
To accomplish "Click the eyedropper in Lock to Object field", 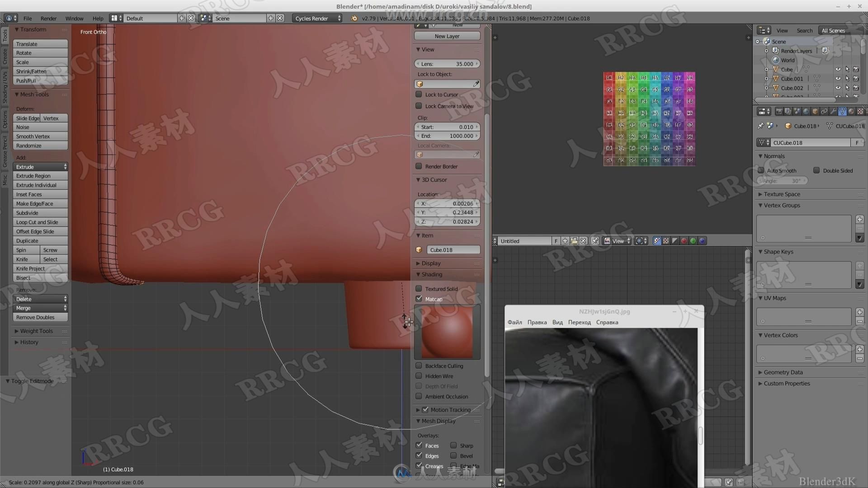I will tap(476, 84).
